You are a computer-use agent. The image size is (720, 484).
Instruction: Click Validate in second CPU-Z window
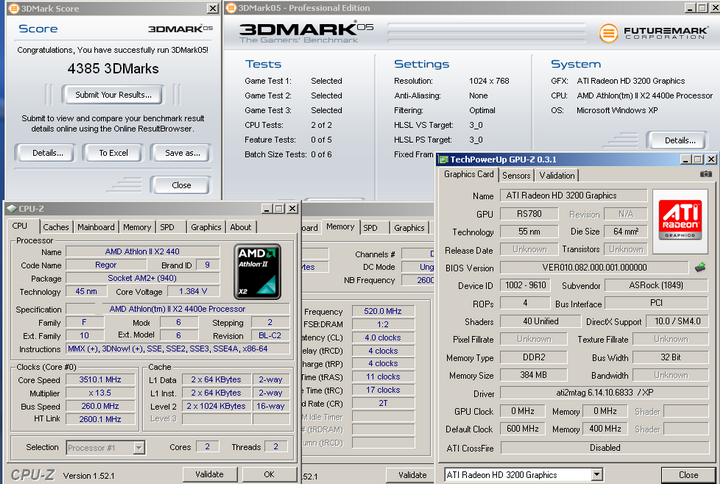click(x=412, y=475)
